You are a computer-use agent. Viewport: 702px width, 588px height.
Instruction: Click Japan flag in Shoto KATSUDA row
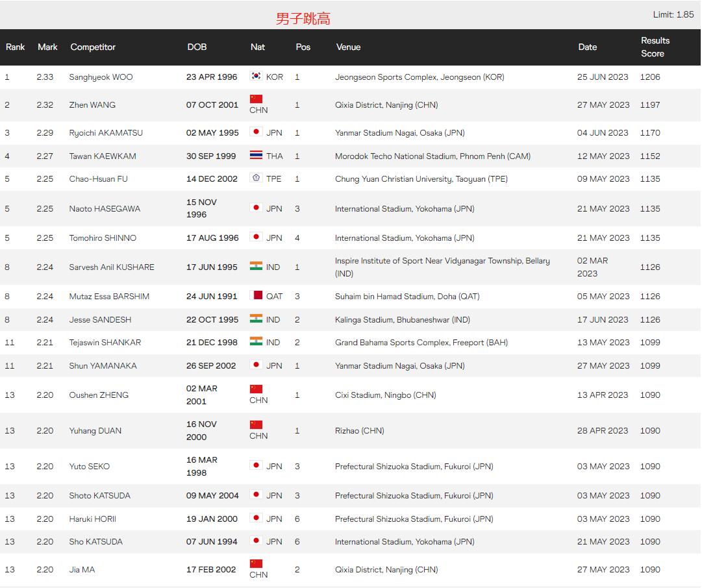click(256, 495)
